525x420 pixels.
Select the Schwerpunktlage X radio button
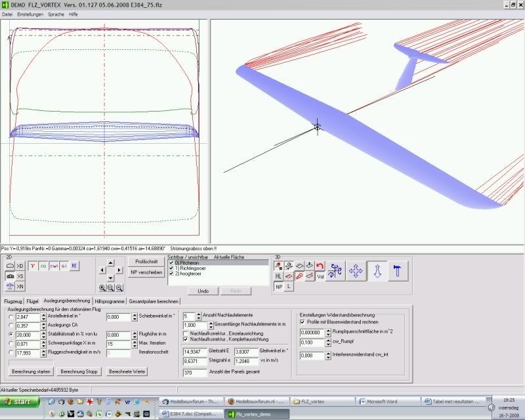[x=11, y=344]
